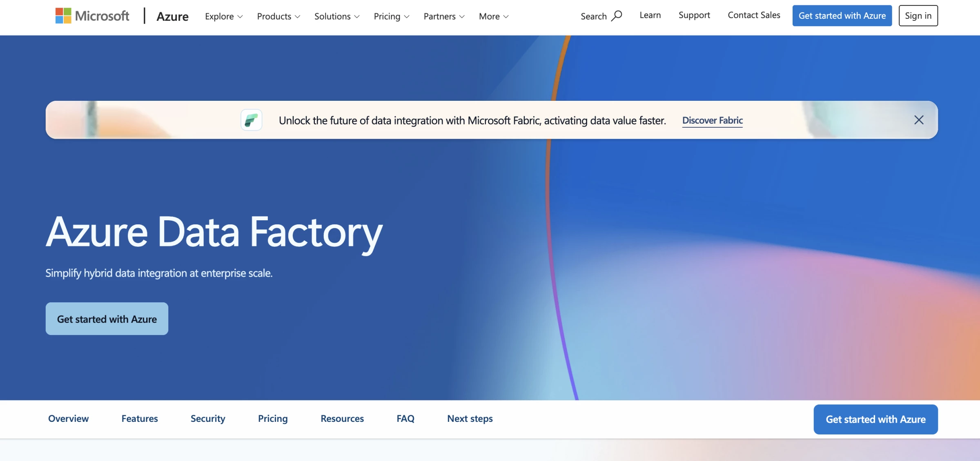Follow the Discover Fabric link
The image size is (980, 461).
713,120
